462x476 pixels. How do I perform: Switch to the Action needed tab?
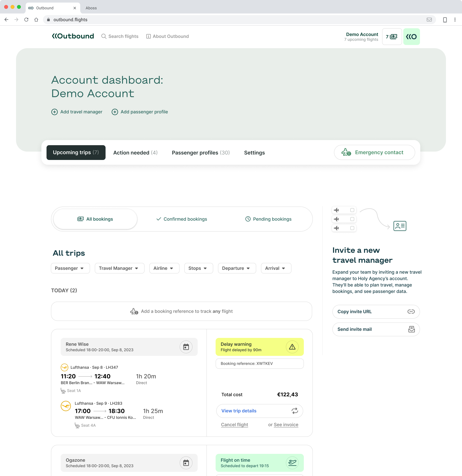click(135, 153)
